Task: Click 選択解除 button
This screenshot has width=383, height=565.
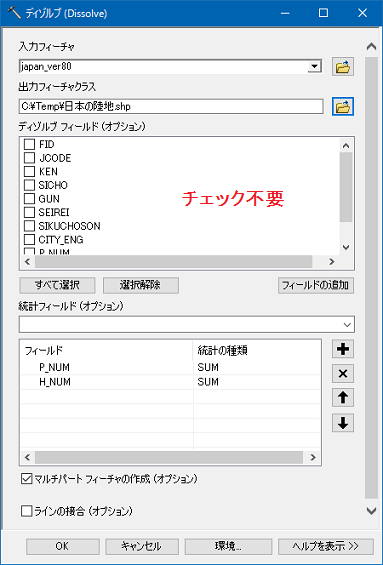Action: [x=141, y=285]
